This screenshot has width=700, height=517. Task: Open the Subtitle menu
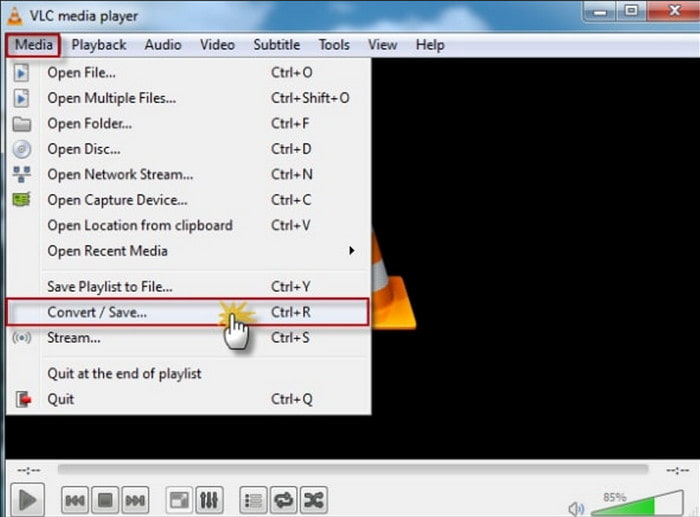click(277, 45)
